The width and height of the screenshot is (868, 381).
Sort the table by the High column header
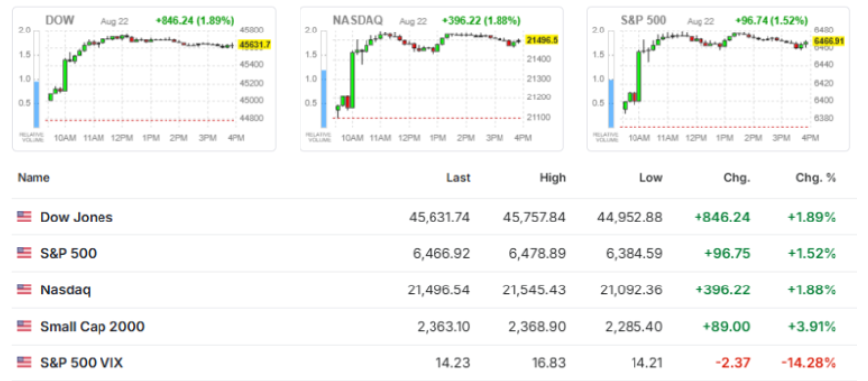click(554, 178)
